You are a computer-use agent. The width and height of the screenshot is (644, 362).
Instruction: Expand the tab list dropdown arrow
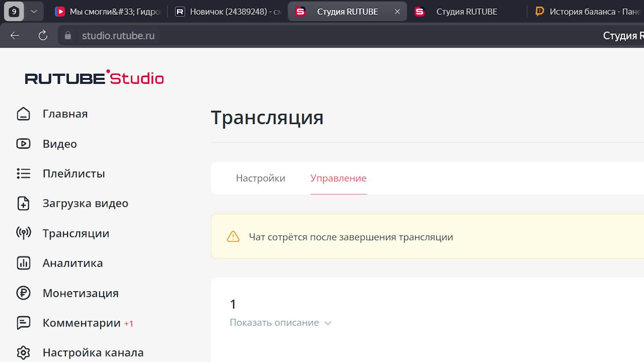(x=34, y=11)
